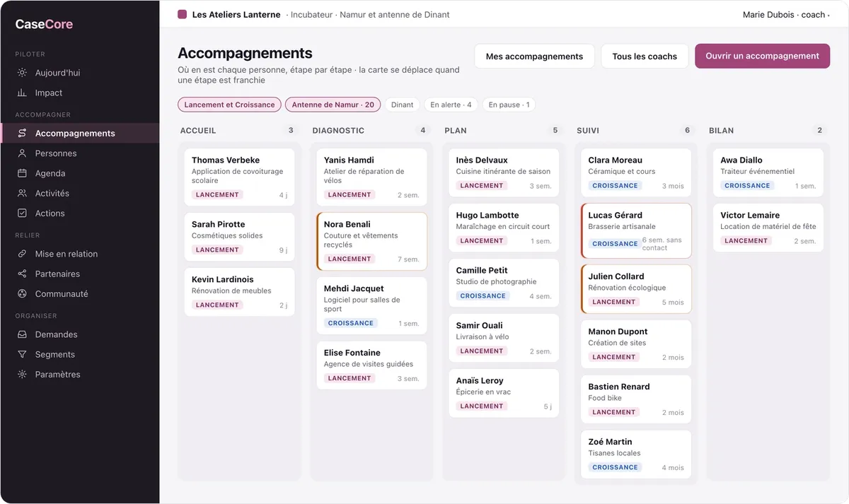Open Thomas Verbeke's card
This screenshot has width=849, height=504.
pos(239,177)
